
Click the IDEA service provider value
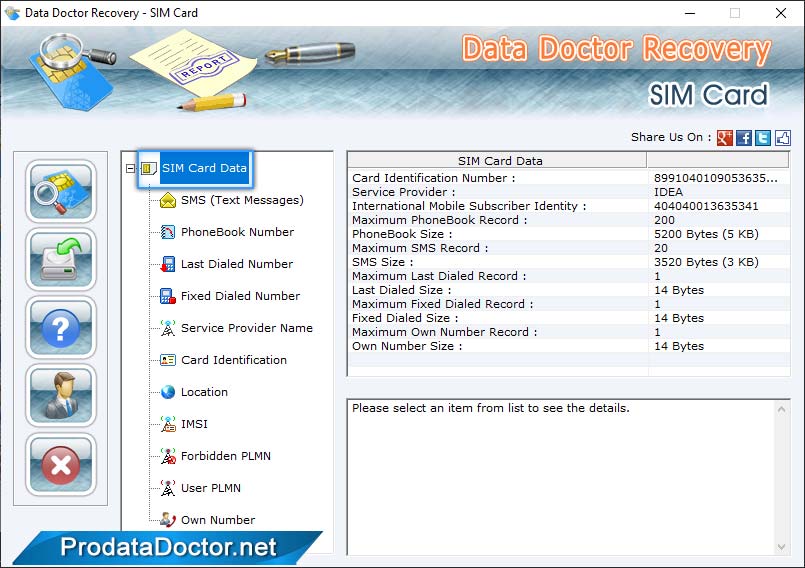668,192
